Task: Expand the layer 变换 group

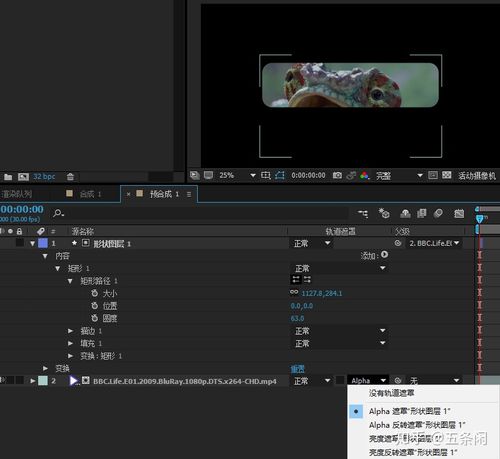Action: point(45,368)
